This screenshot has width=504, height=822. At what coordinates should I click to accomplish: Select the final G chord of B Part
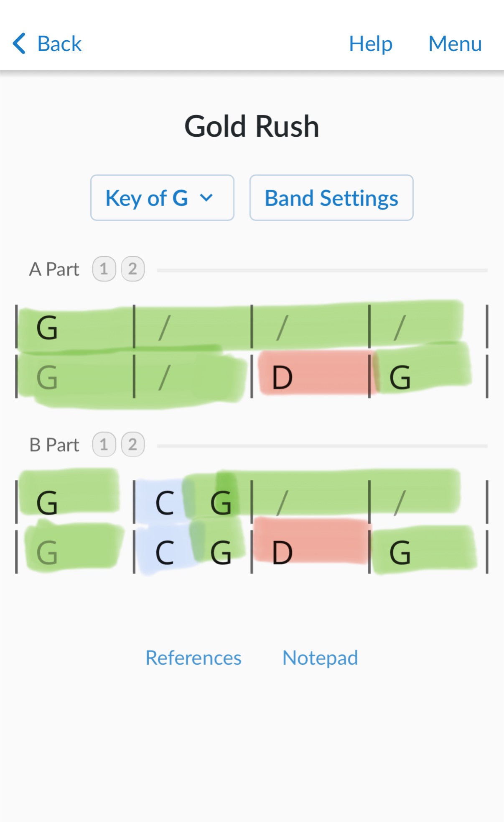(x=400, y=553)
